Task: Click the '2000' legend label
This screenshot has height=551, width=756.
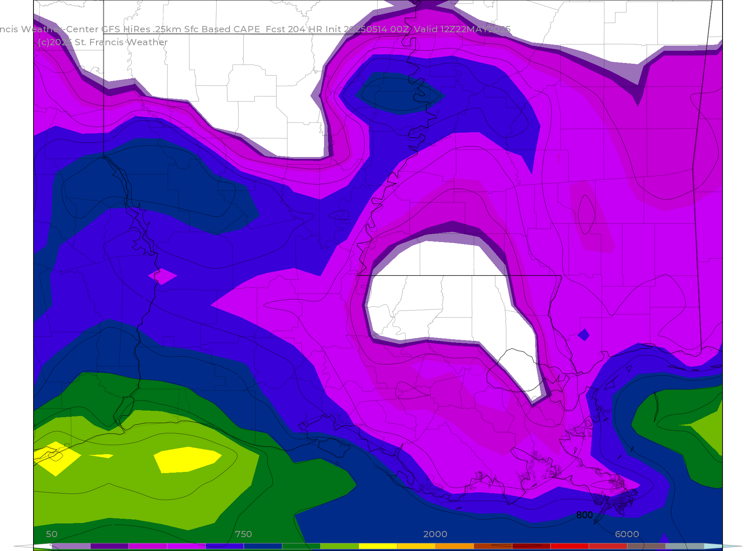Action: [x=435, y=534]
